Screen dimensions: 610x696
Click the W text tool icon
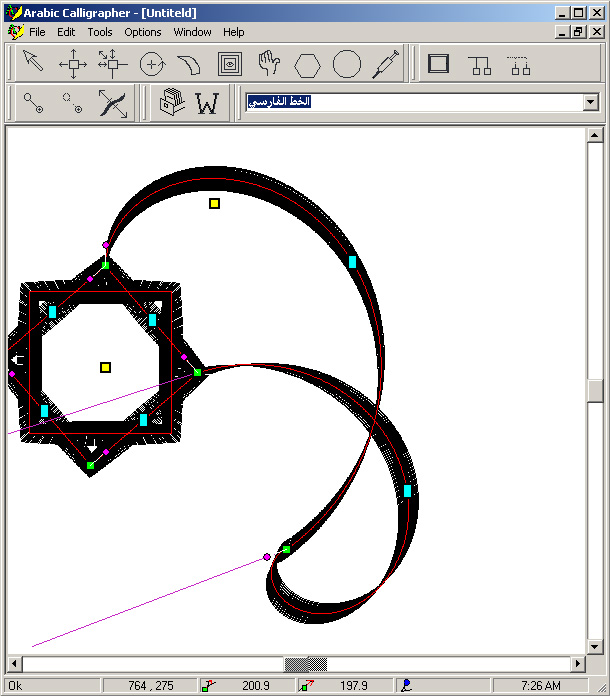(207, 103)
